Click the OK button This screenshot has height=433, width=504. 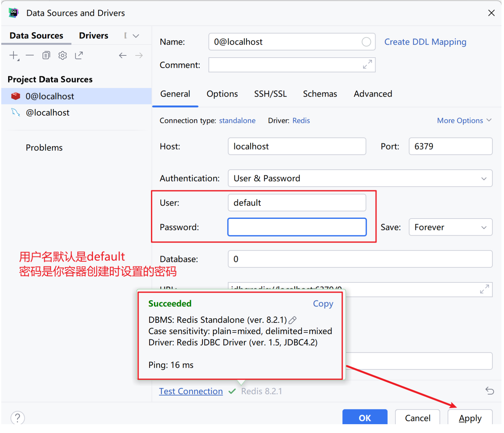click(x=365, y=417)
